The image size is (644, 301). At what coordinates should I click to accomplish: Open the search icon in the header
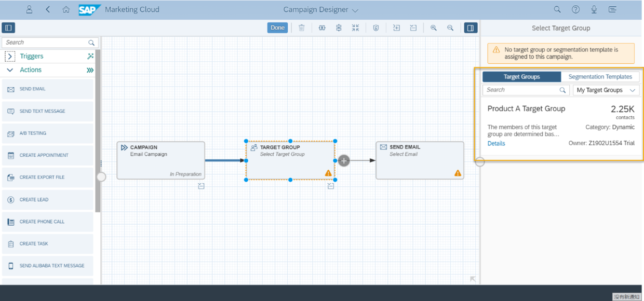coord(557,9)
